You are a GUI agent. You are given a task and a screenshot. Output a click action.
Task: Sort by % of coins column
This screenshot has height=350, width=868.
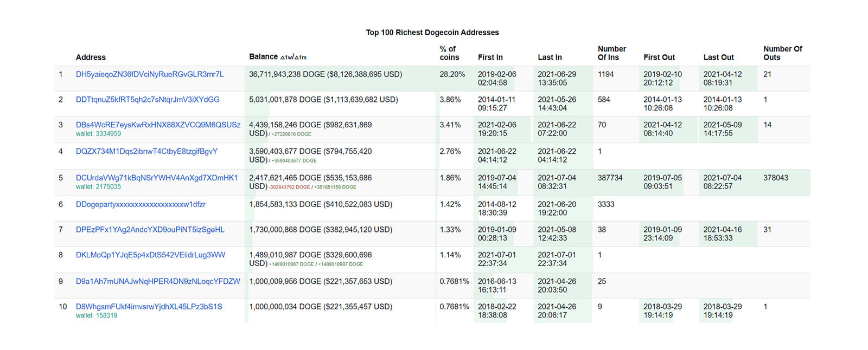(x=449, y=53)
